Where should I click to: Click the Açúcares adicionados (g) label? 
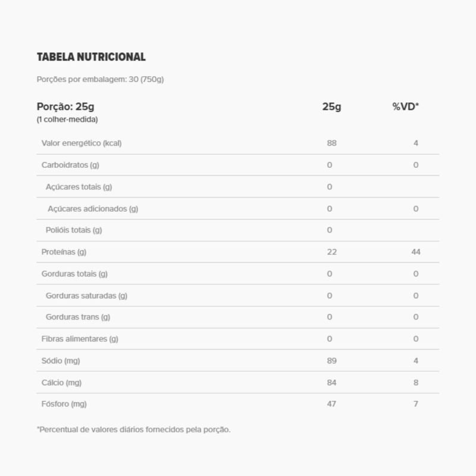point(93,209)
